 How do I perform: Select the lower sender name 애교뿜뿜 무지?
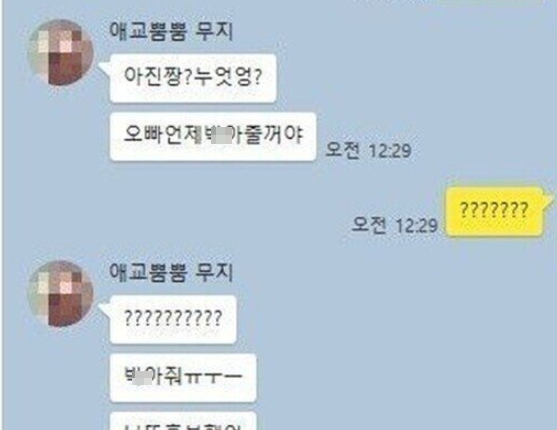(171, 272)
